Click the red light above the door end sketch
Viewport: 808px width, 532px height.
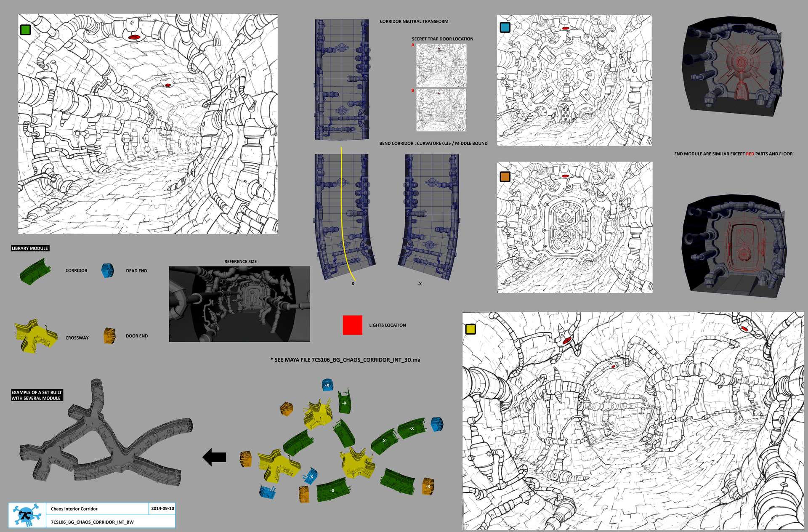click(566, 176)
